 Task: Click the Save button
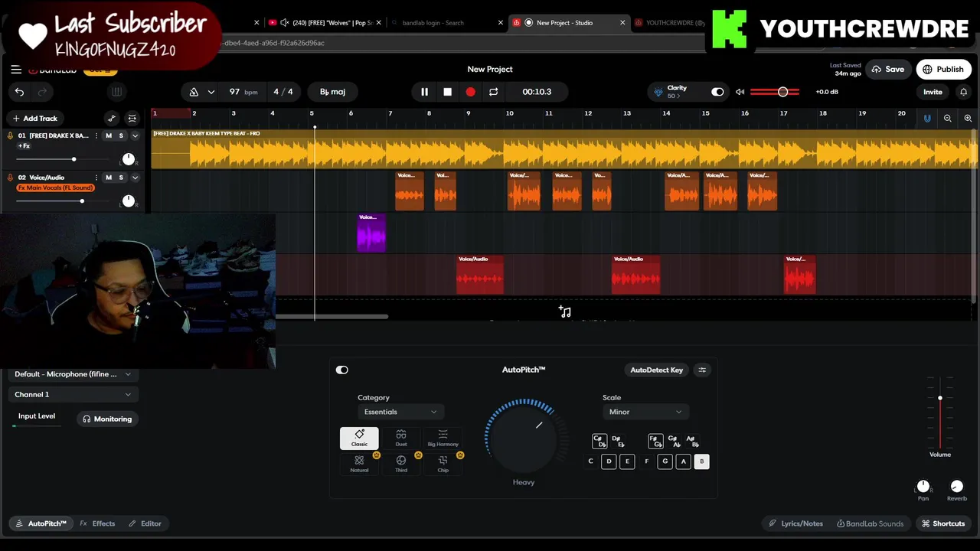pyautogui.click(x=888, y=69)
